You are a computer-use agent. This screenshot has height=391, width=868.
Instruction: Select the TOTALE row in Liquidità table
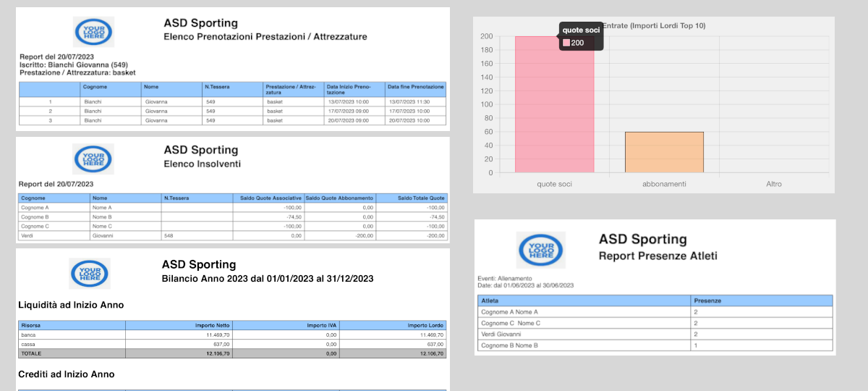point(231,353)
